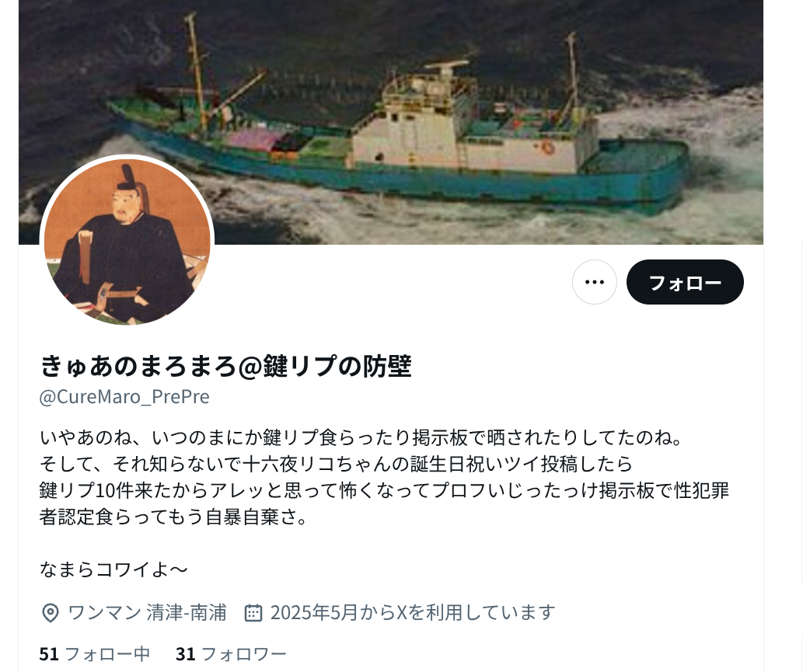The width and height of the screenshot is (803, 672).
Task: Click the @CureMaro_PrePre handle
Action: (x=124, y=397)
